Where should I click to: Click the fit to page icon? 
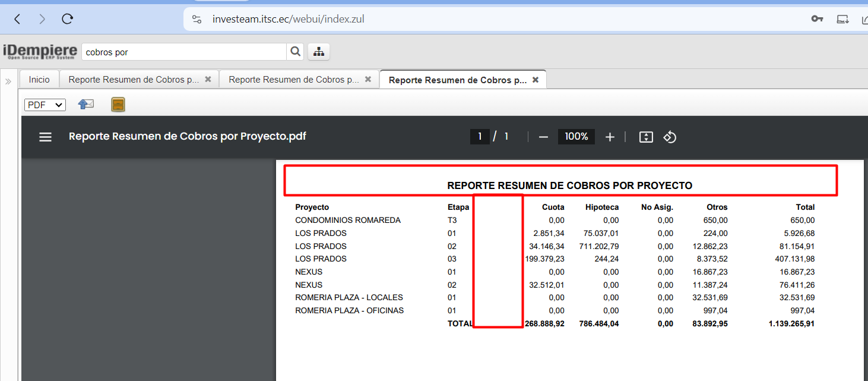pos(646,137)
